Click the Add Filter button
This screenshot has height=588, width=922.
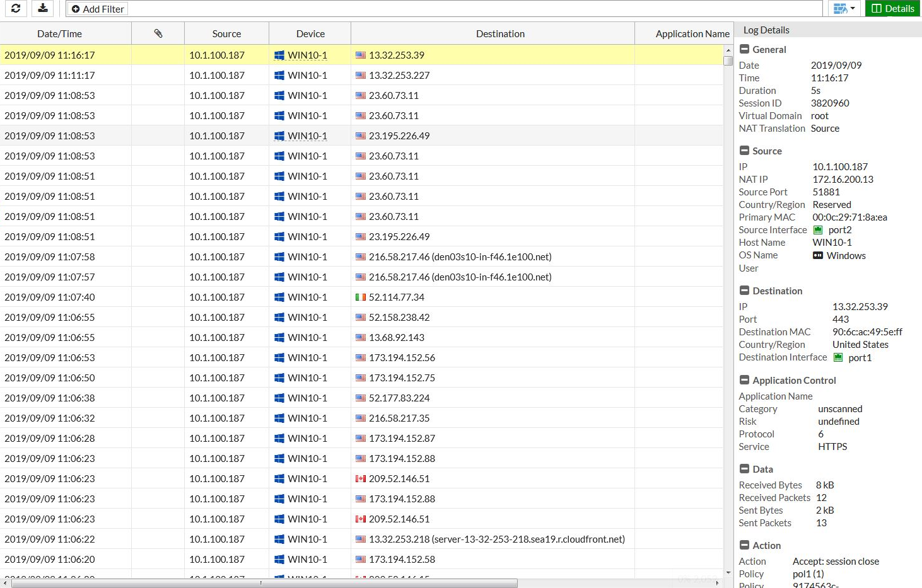pyautogui.click(x=98, y=9)
